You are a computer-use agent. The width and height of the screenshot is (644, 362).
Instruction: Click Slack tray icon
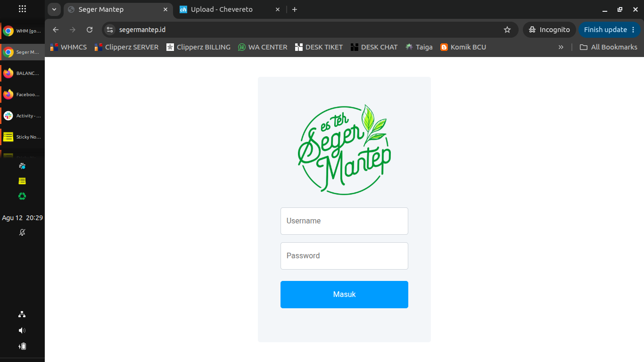(x=22, y=166)
